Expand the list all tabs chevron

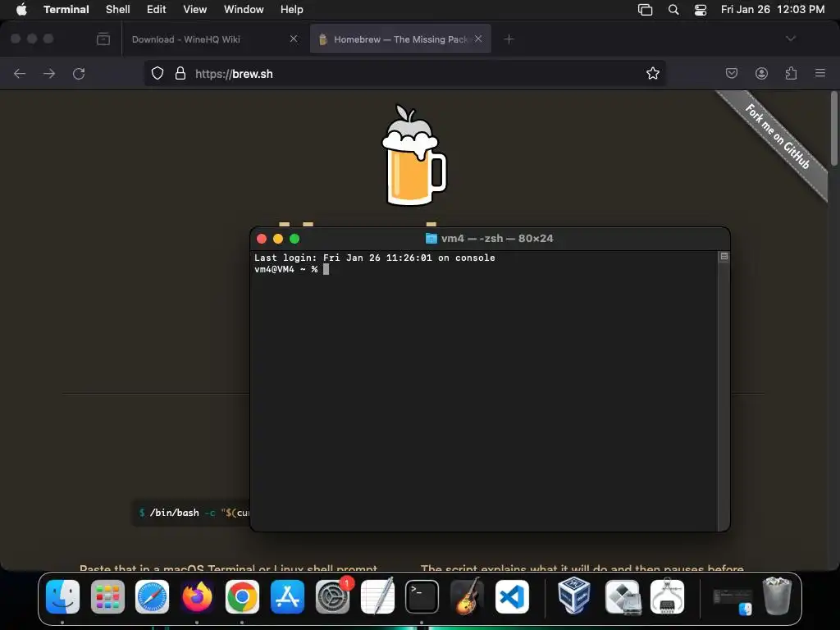click(x=791, y=39)
